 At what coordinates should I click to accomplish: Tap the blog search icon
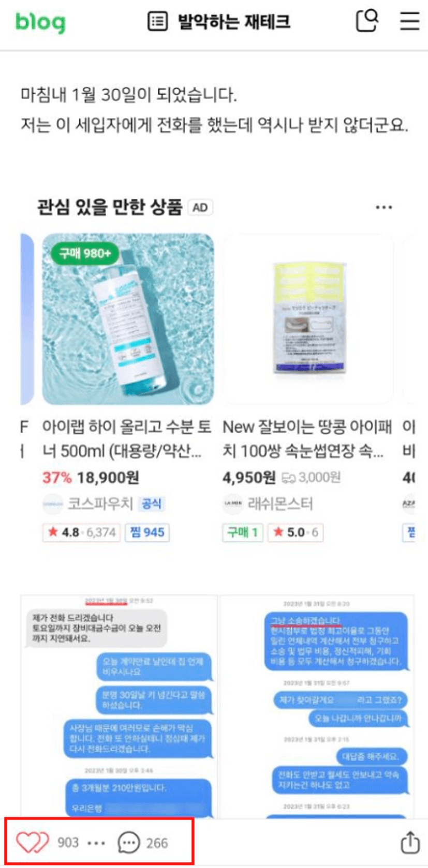click(367, 21)
